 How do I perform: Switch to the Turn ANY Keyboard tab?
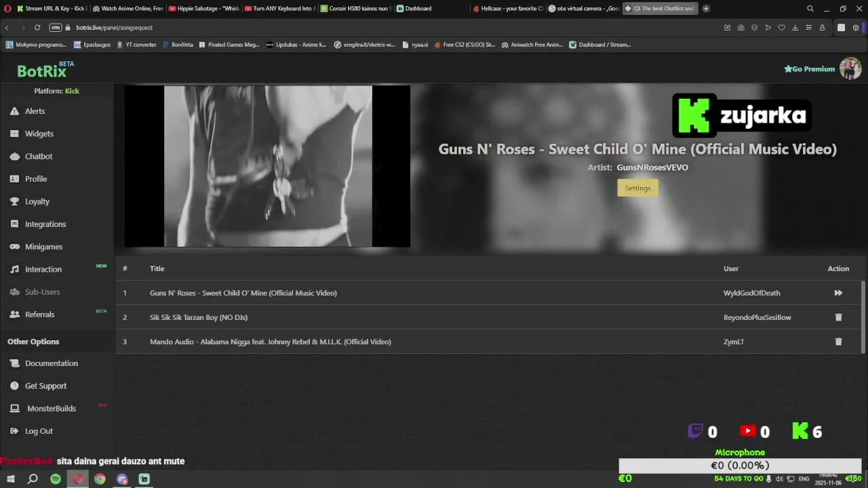[x=279, y=9]
